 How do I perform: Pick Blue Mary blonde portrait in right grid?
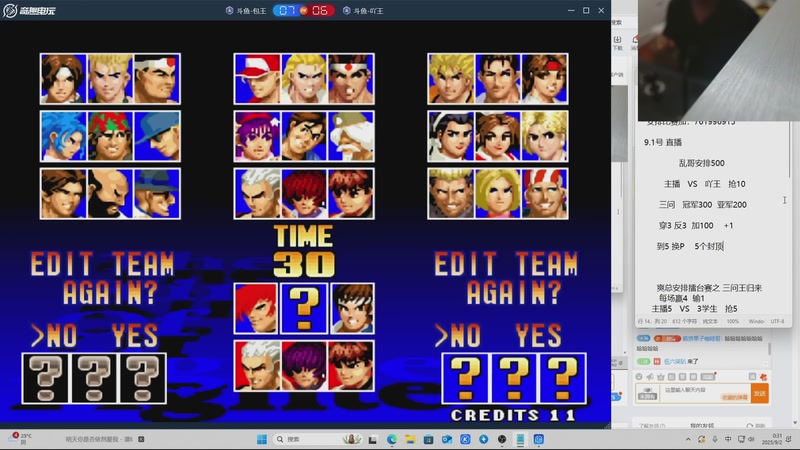point(498,193)
